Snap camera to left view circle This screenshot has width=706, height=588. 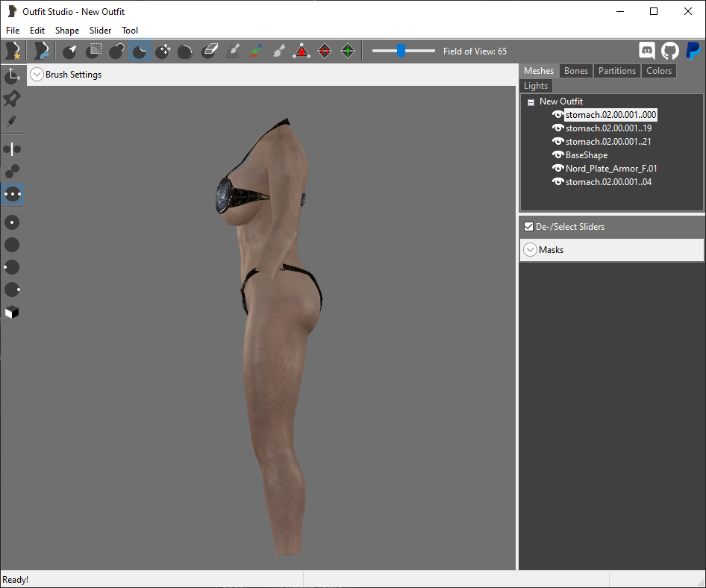12,267
